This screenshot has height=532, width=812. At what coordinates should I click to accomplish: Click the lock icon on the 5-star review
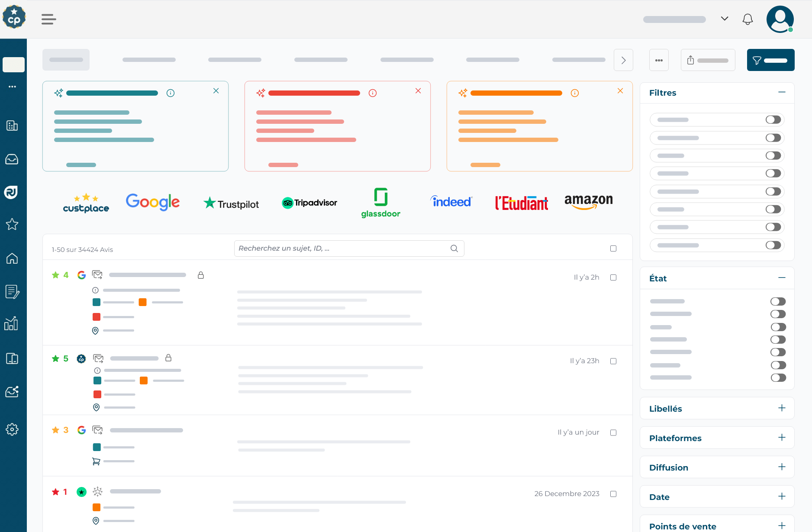tap(168, 358)
